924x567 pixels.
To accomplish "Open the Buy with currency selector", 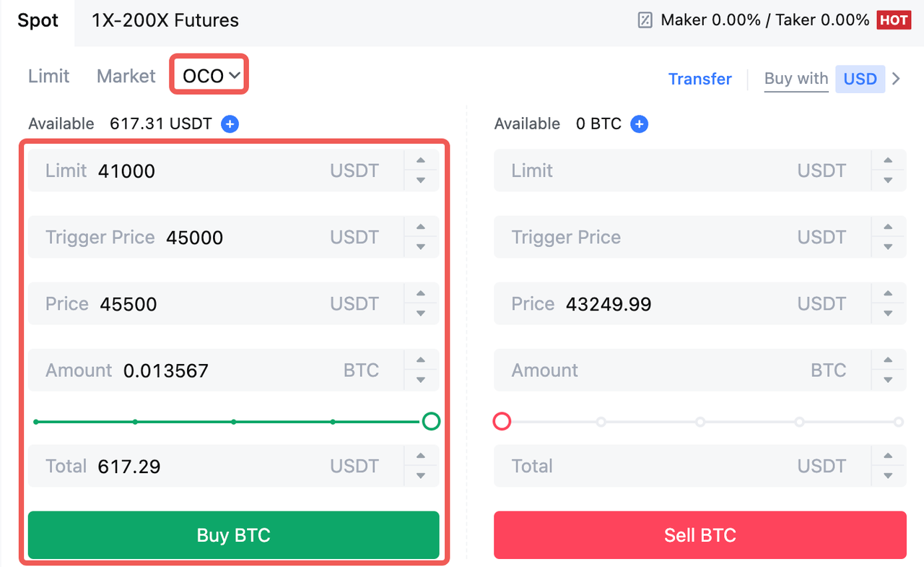I will [x=860, y=79].
